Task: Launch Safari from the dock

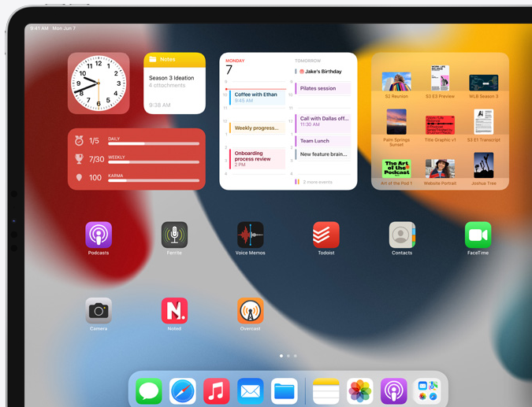Action: (183, 390)
